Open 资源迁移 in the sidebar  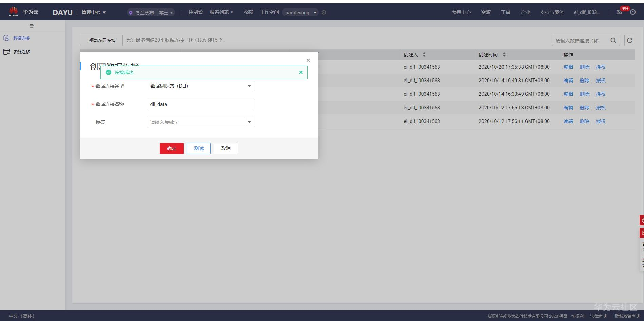click(22, 52)
